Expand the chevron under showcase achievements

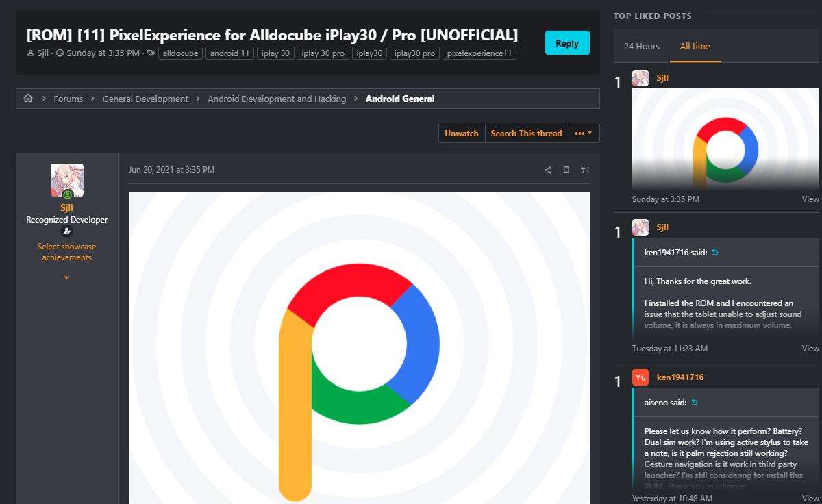(x=67, y=277)
